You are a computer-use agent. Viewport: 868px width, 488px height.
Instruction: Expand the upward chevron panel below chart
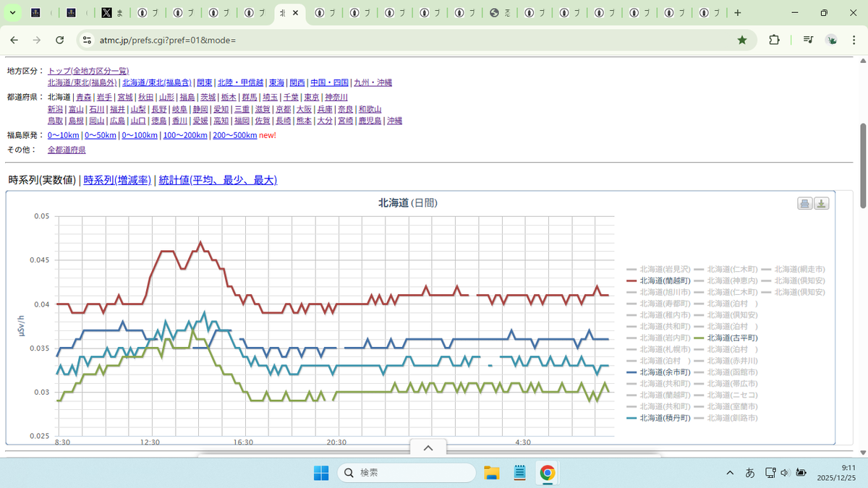(x=427, y=448)
